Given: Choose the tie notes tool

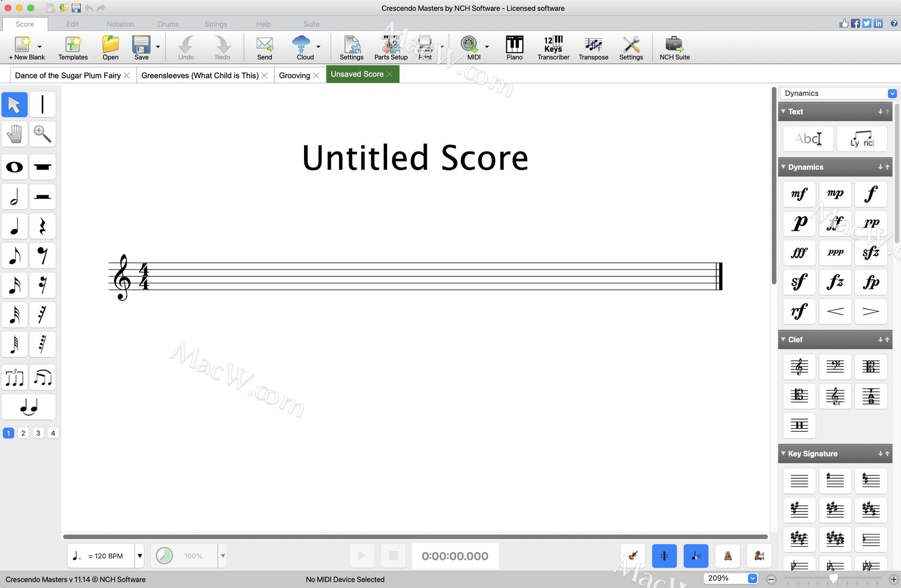Looking at the screenshot, I should click(29, 407).
